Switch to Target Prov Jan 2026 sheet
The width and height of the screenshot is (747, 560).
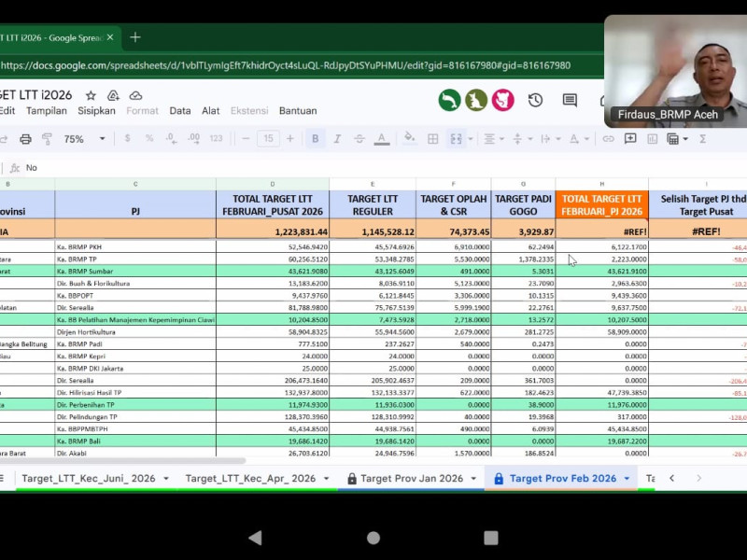point(411,479)
